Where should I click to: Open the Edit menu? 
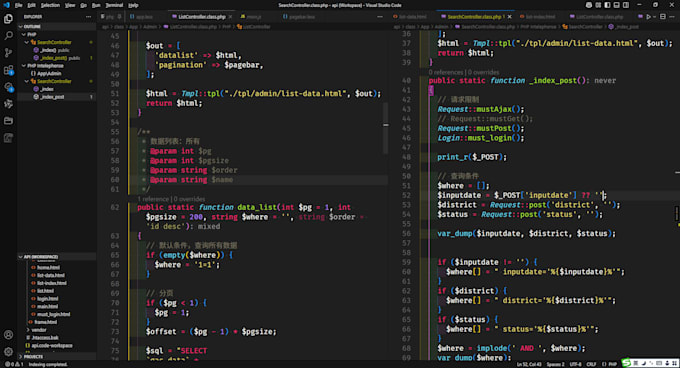pyautogui.click(x=31, y=5)
